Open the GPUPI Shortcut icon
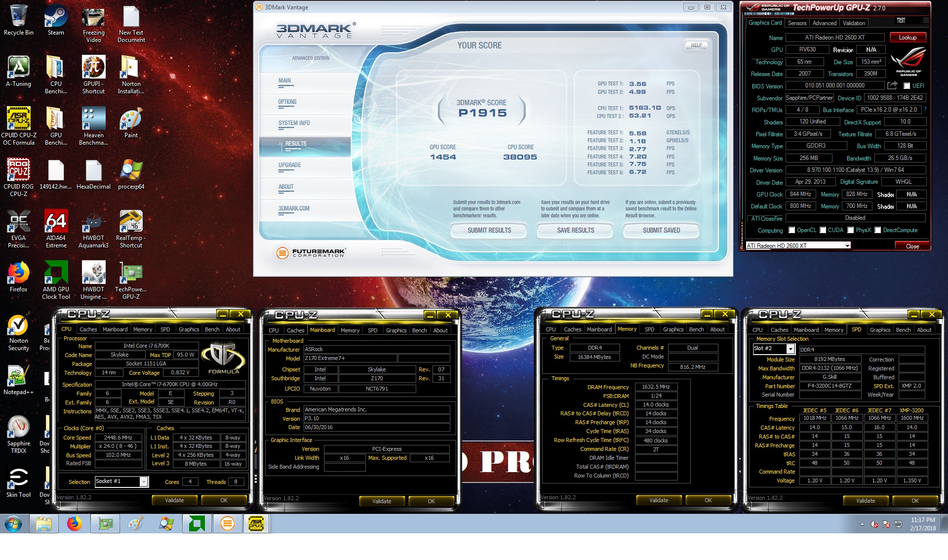 (x=93, y=75)
